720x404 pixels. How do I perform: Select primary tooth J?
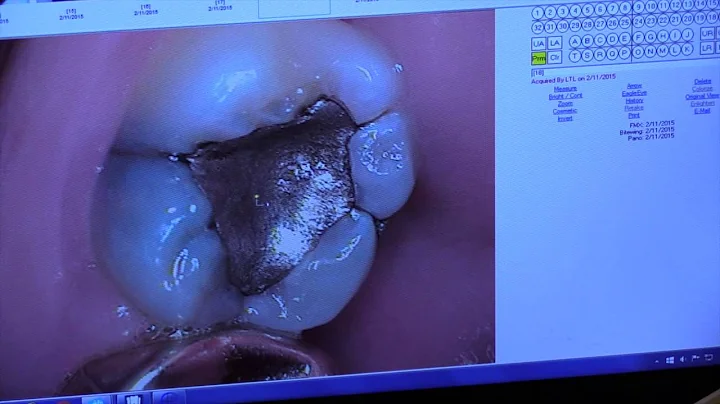point(687,34)
